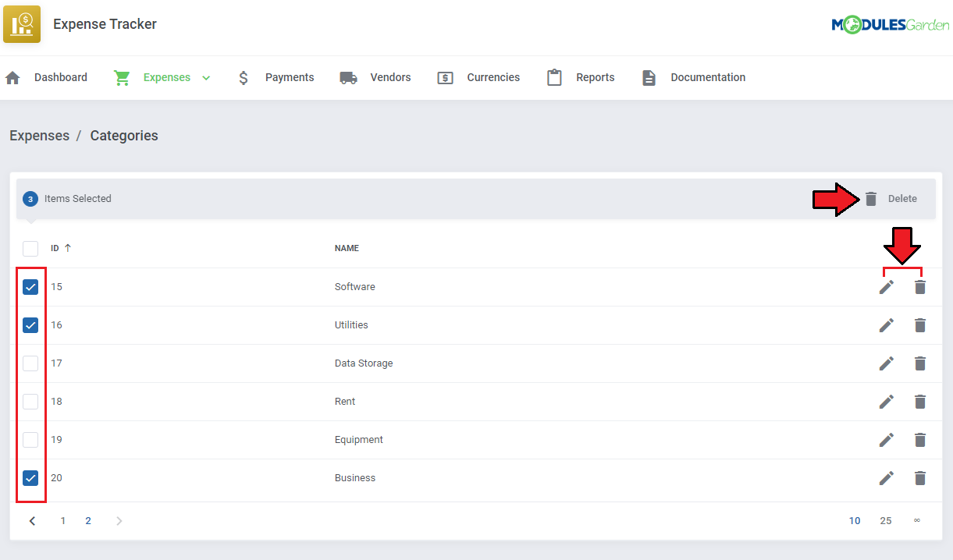Go to next page arrow
The image size is (953, 560).
(119, 521)
